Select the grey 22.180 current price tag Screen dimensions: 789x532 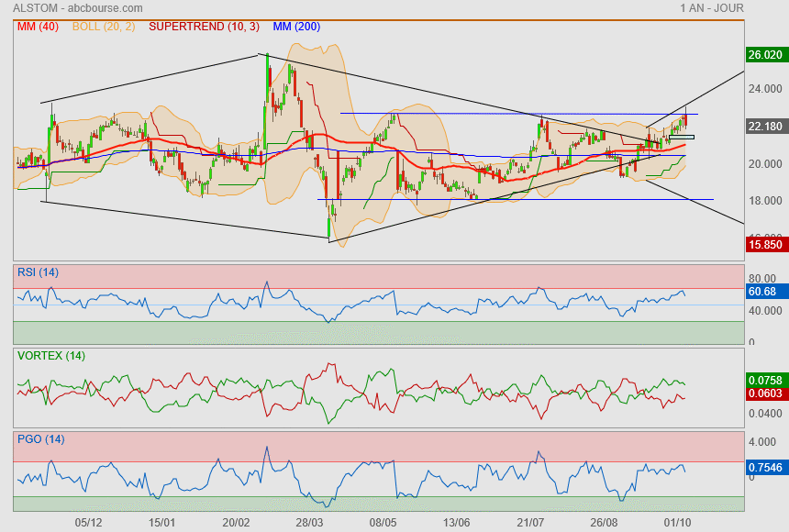(765, 126)
